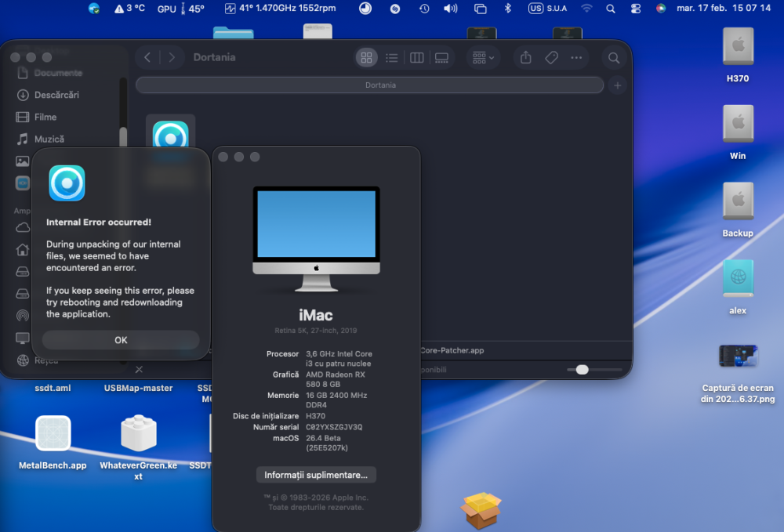Image resolution: width=784 pixels, height=532 pixels.
Task: Select USBMap-master label on desktop
Action: click(139, 388)
